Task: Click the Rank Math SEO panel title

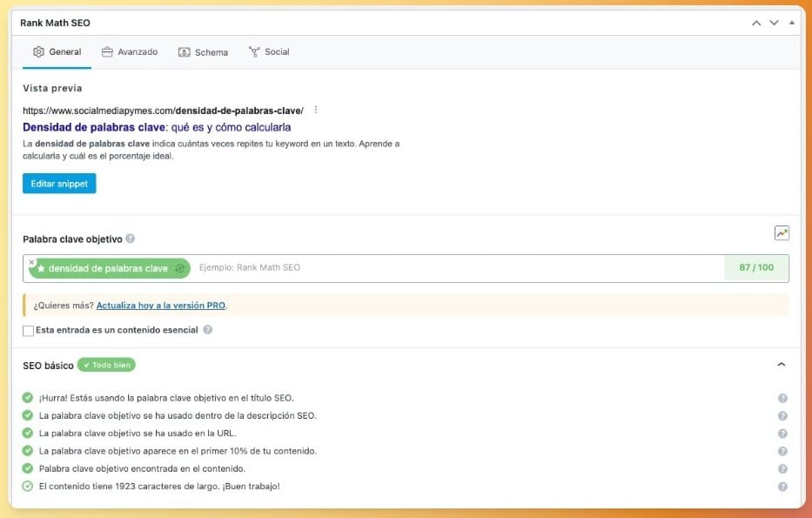Action: tap(55, 23)
